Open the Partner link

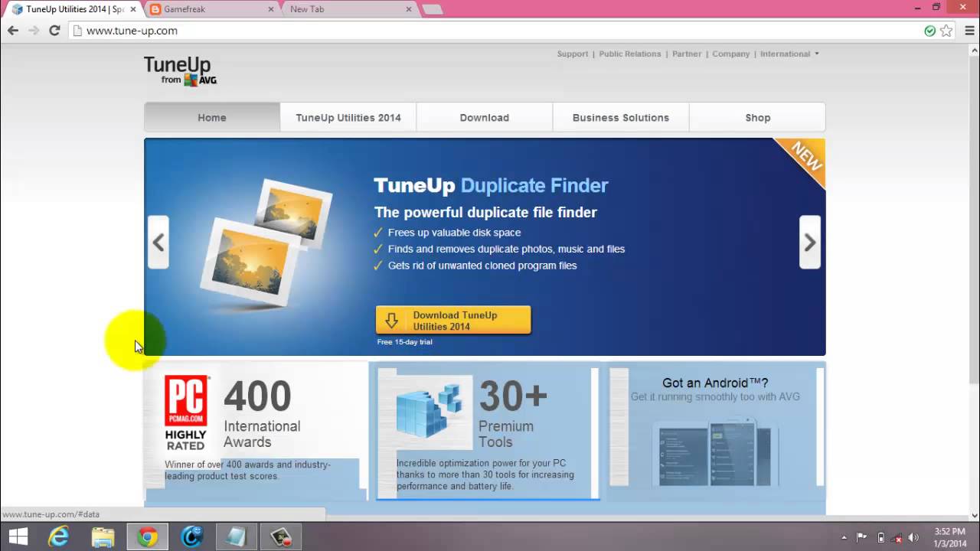tap(687, 54)
